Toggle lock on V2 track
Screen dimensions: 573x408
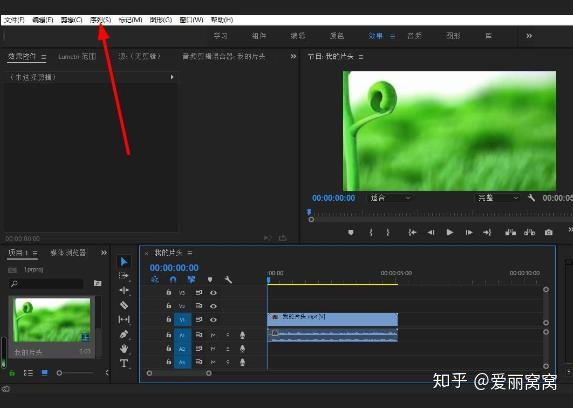point(168,306)
